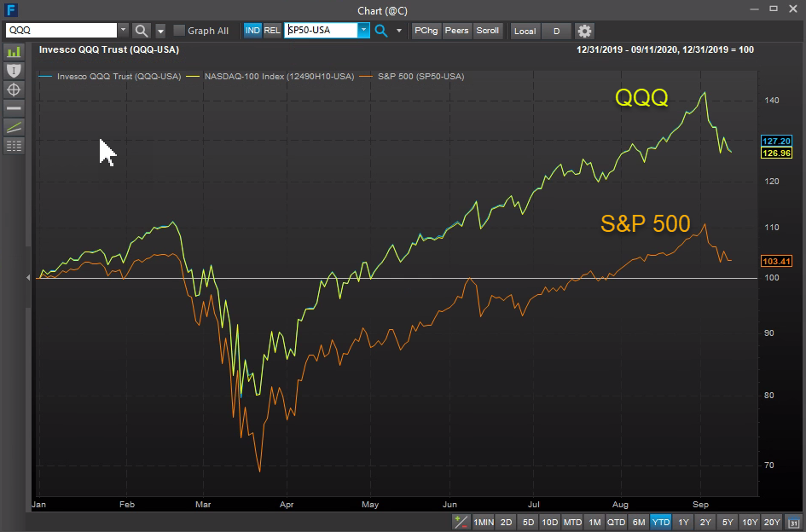Screen dimensions: 806x532
Task: Choose the 10Y time range
Action: tap(750, 523)
